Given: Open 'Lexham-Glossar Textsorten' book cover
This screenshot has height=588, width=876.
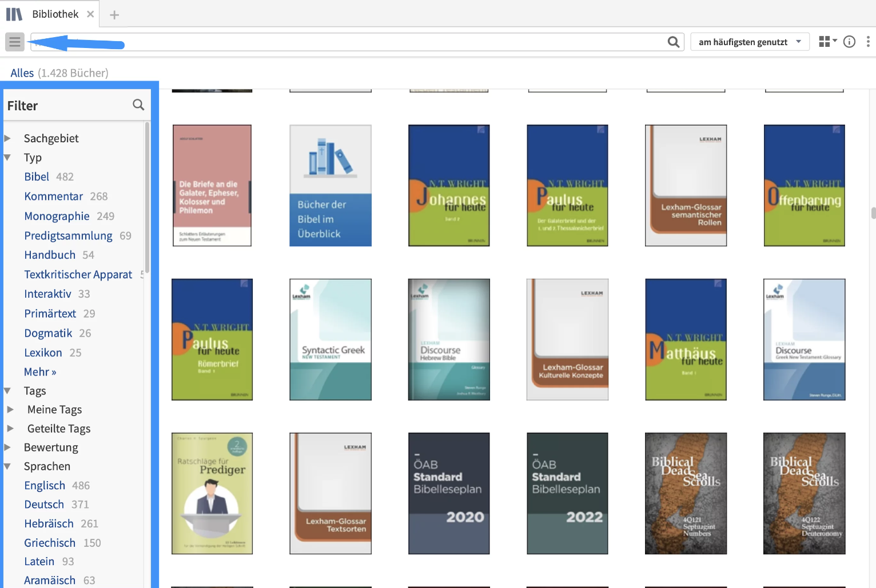Looking at the screenshot, I should (x=331, y=494).
